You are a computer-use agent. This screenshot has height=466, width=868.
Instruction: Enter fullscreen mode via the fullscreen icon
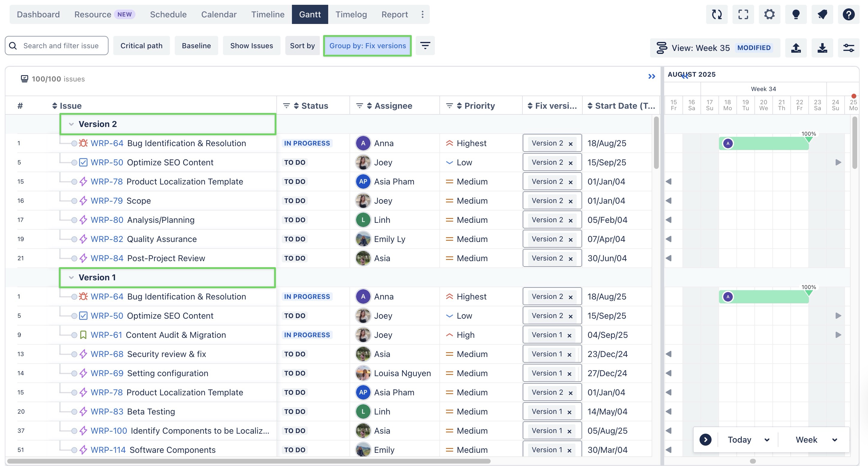click(x=743, y=14)
